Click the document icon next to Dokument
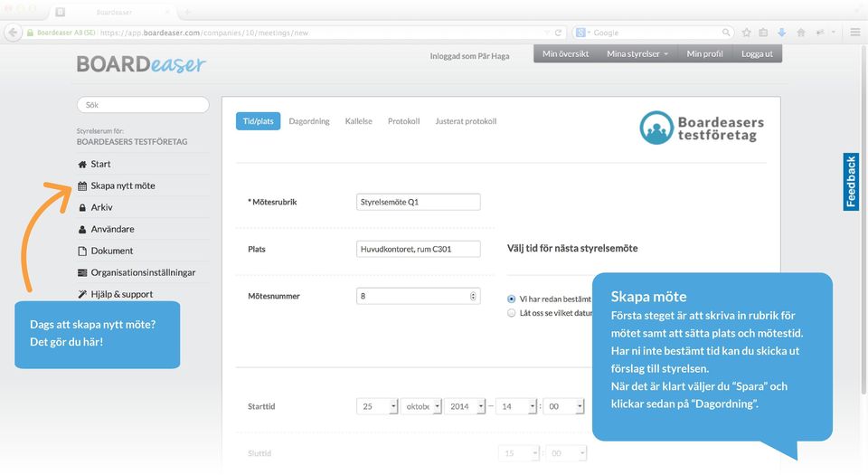The height and width of the screenshot is (475, 868). (x=82, y=251)
